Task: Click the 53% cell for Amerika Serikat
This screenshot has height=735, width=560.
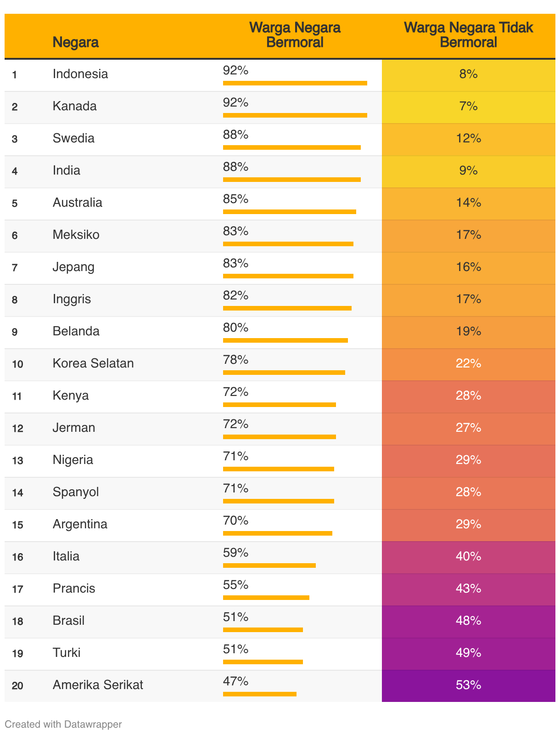Action: (468, 685)
